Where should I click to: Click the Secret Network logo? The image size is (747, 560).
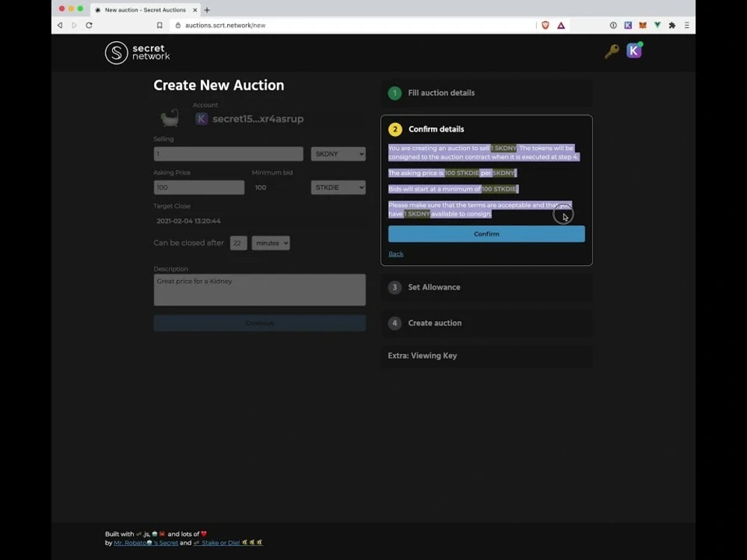point(137,52)
